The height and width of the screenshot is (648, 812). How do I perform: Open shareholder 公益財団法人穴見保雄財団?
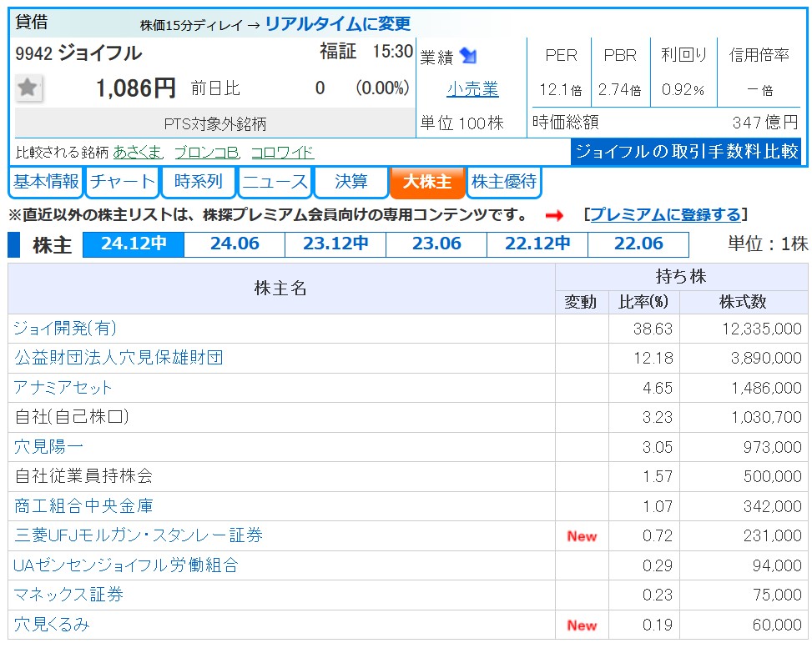click(x=119, y=358)
